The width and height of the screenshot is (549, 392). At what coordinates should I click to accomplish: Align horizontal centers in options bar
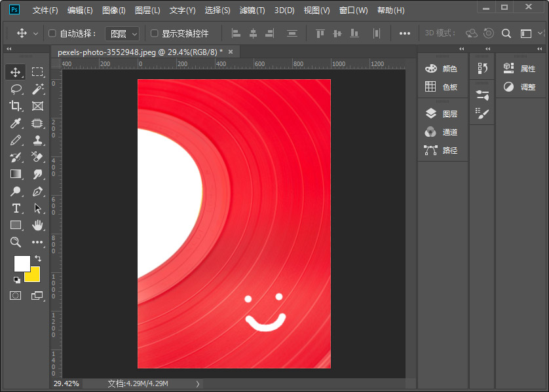tap(253, 33)
